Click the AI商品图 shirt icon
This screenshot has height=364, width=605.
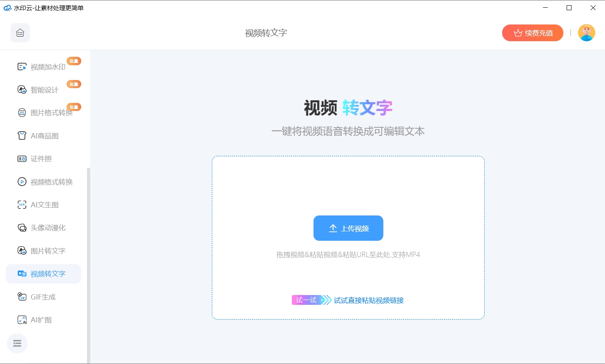(x=22, y=136)
